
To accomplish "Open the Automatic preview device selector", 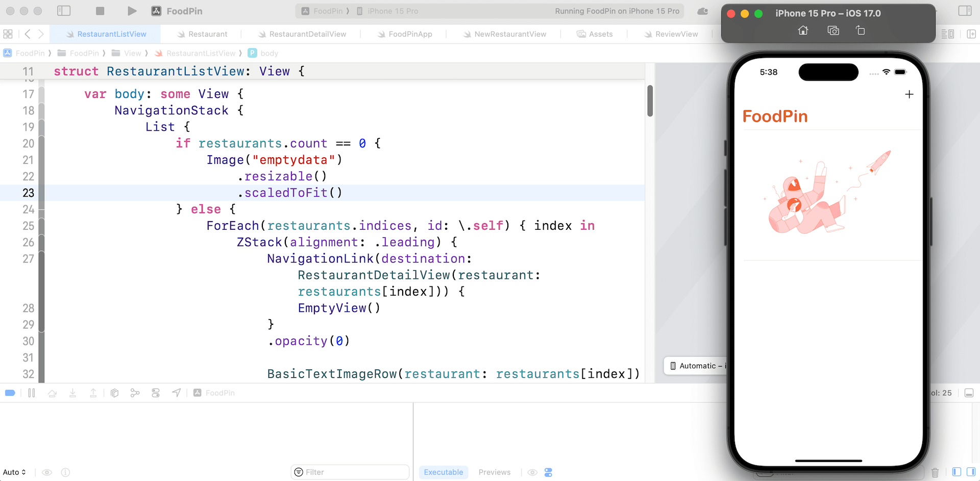I will (x=697, y=366).
